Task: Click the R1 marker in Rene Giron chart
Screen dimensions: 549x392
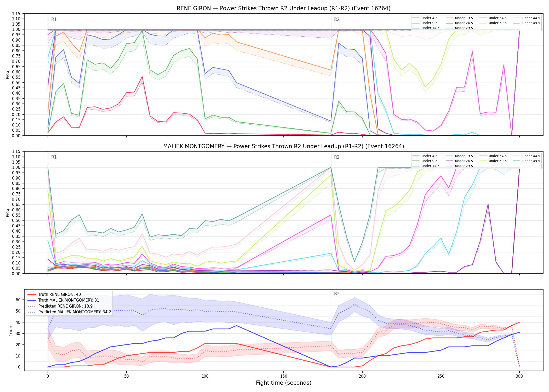Action: tap(54, 19)
